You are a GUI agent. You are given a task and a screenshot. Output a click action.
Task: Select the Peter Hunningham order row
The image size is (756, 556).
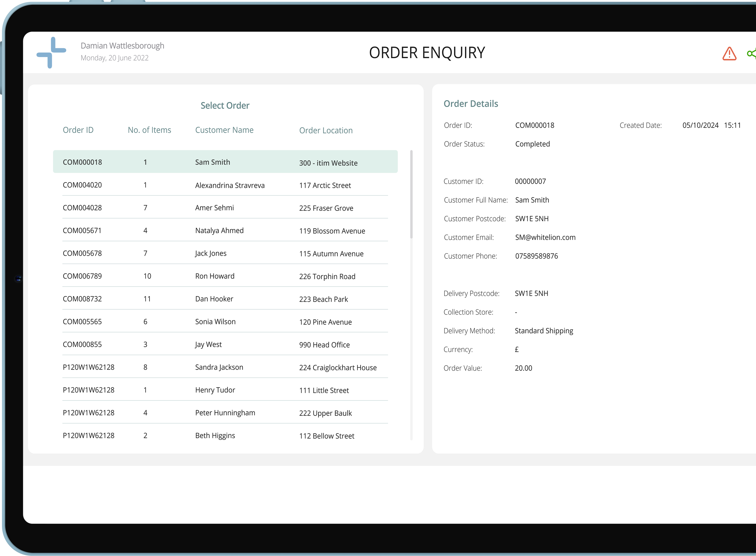[225, 413]
